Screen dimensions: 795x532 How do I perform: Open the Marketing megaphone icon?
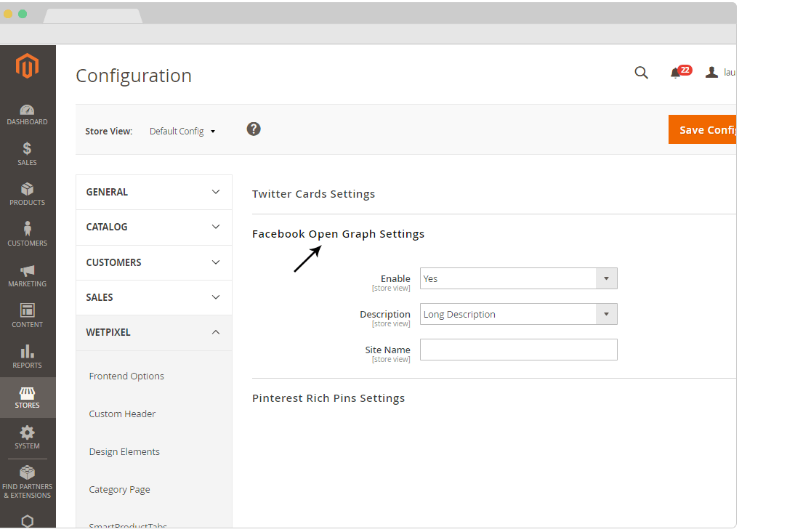pos(27,270)
